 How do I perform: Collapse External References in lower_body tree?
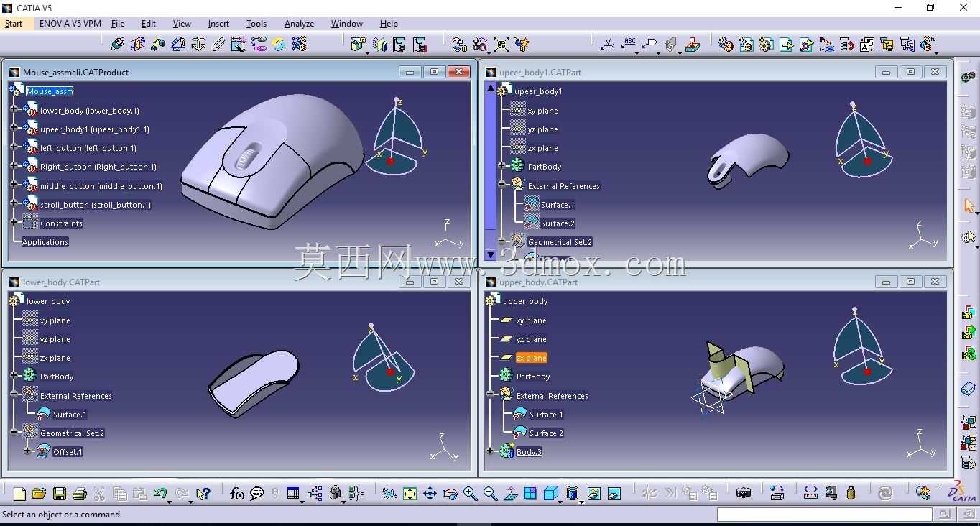click(14, 394)
